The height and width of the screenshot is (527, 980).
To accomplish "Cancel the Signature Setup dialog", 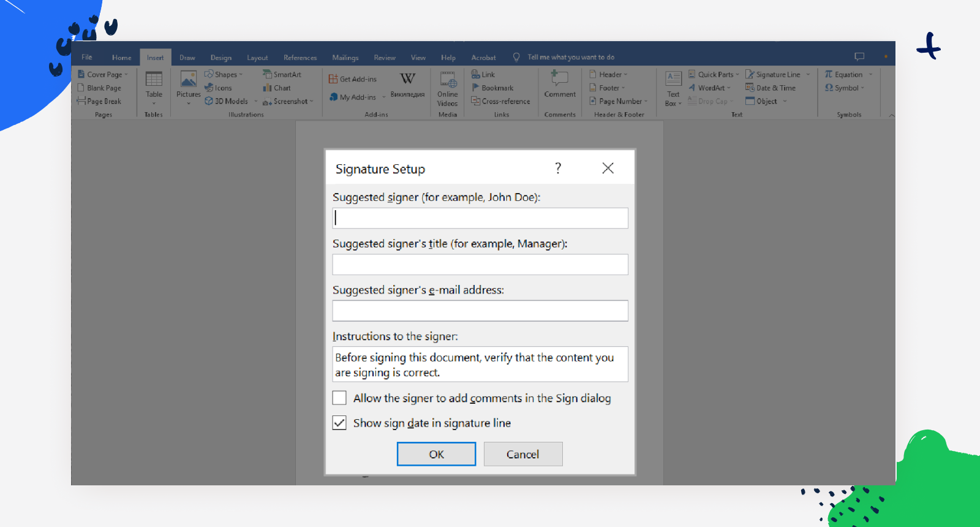I will pyautogui.click(x=522, y=454).
